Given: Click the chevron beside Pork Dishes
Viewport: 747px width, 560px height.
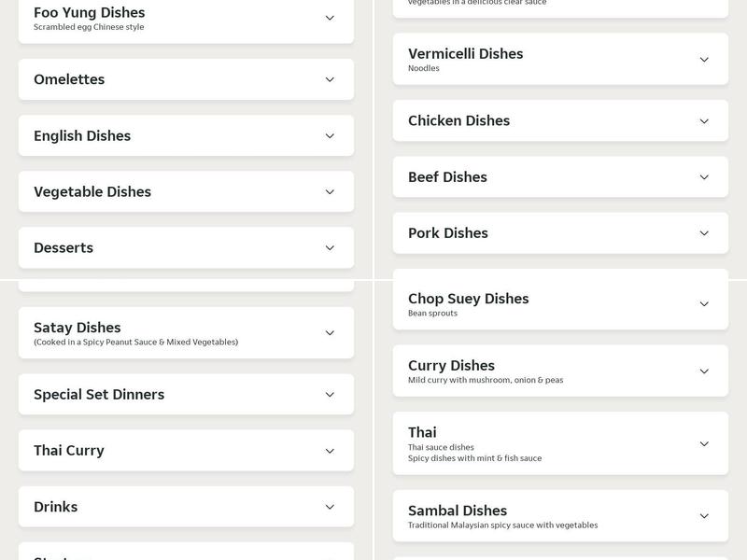Looking at the screenshot, I should pos(704,233).
